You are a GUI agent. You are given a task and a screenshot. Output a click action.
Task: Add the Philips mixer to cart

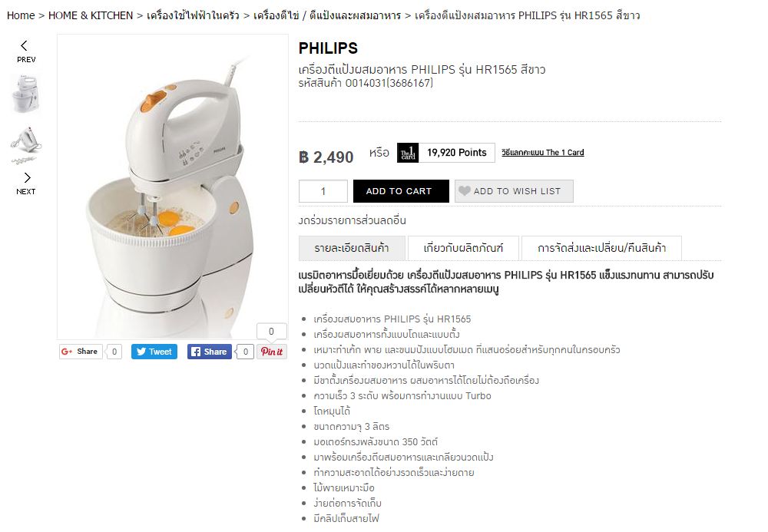tap(401, 191)
